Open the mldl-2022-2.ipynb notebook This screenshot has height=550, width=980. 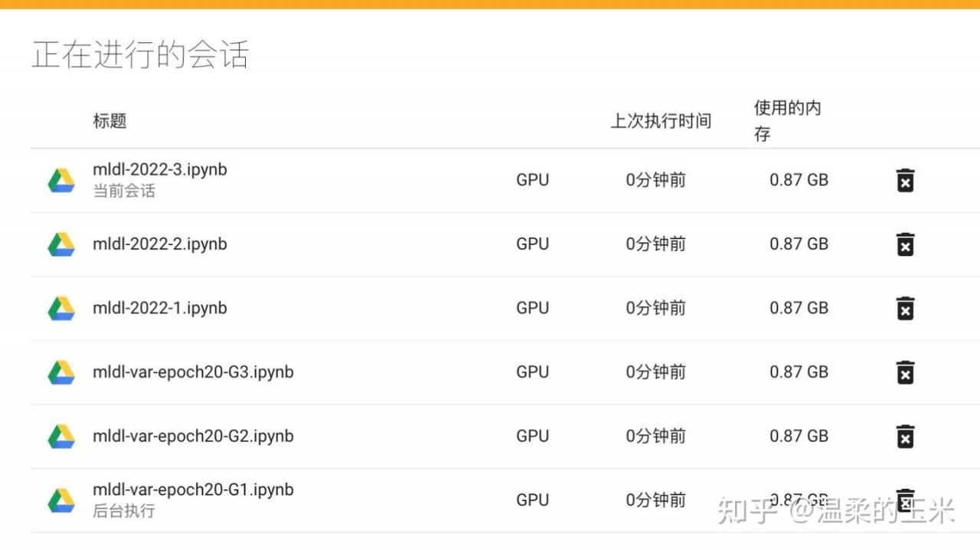click(160, 244)
